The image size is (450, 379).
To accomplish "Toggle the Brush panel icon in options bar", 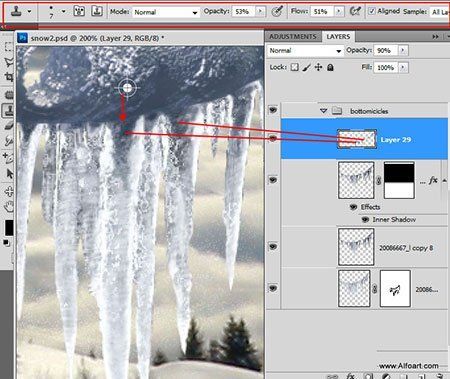I will click(x=79, y=11).
